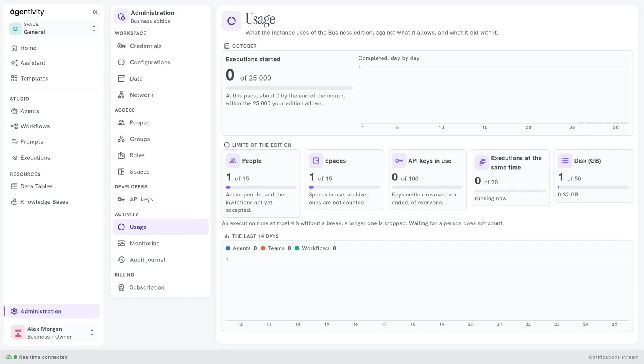The height and width of the screenshot is (364, 644).
Task: Open Executions in Studio section
Action: (54, 158)
